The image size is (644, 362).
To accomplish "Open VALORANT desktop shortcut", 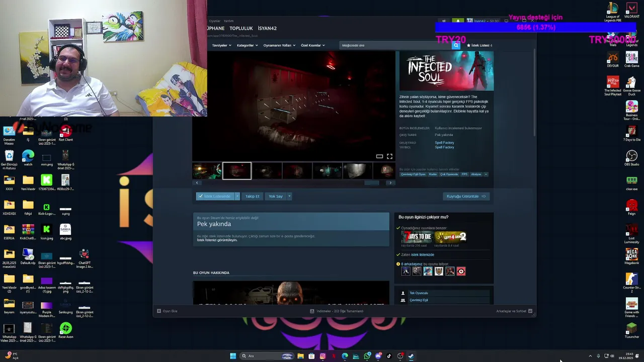I will pos(631,11).
